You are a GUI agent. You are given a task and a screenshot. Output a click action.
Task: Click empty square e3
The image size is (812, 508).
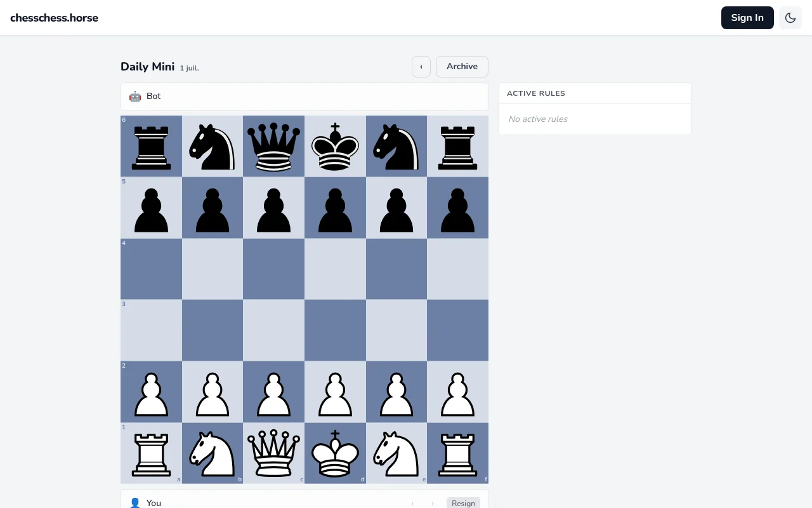396,330
